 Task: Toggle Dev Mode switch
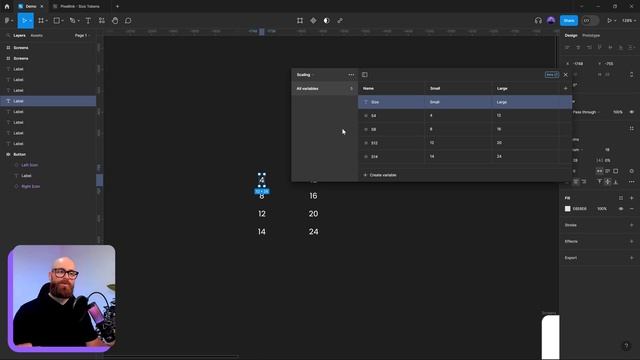[x=590, y=20]
